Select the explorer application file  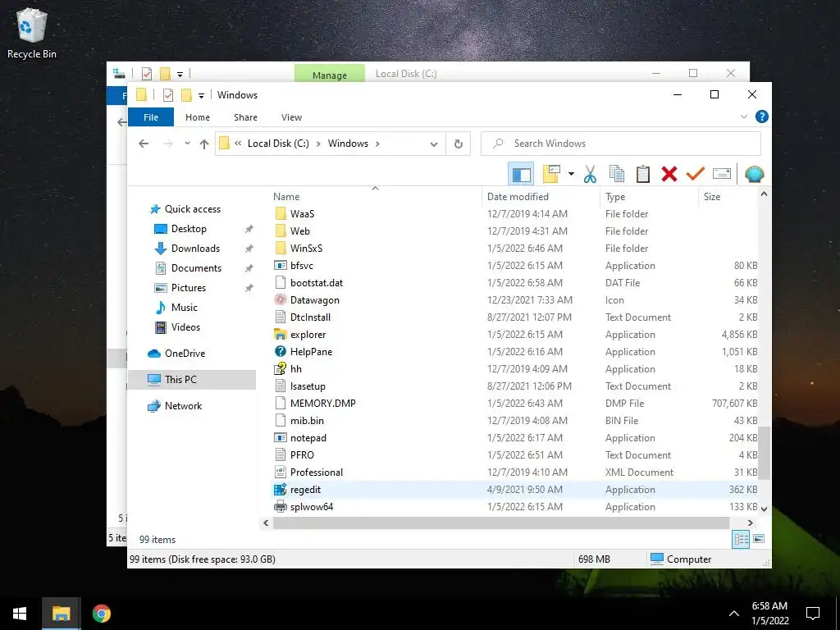pyautogui.click(x=308, y=335)
